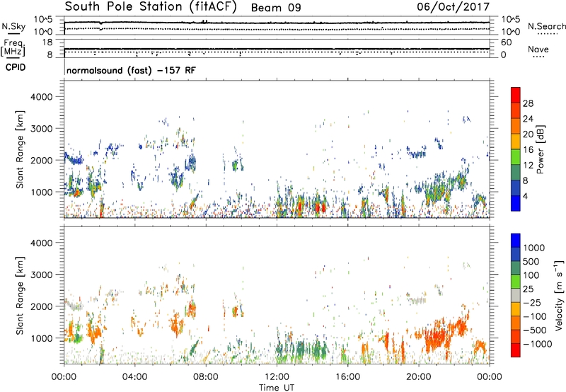Viewport: 566px width, 392px height.
Task: Pick the bright blue top Velocity colorbar segment
Action: (x=516, y=241)
